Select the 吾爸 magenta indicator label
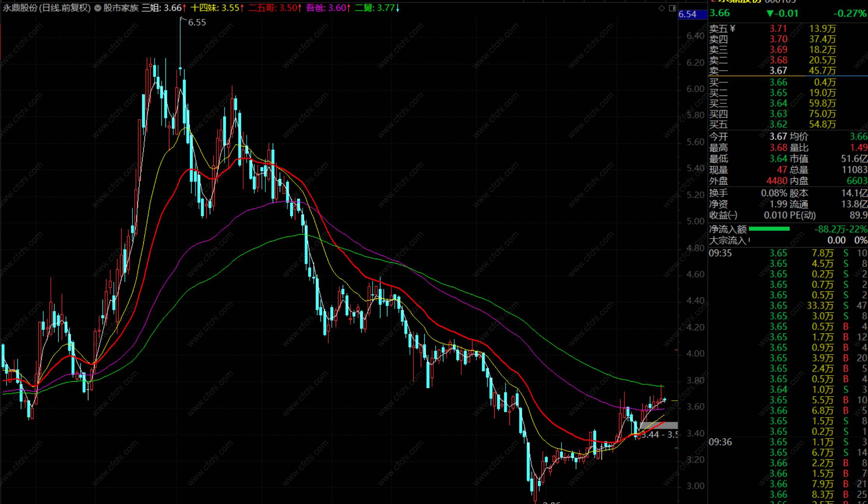Screen dimensions: 868x504 click(x=315, y=8)
